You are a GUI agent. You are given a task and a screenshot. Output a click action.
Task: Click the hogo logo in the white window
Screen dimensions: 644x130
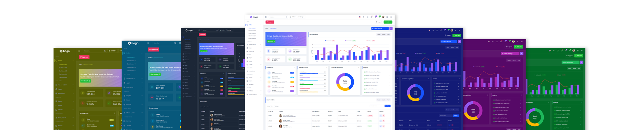[x=254, y=17]
